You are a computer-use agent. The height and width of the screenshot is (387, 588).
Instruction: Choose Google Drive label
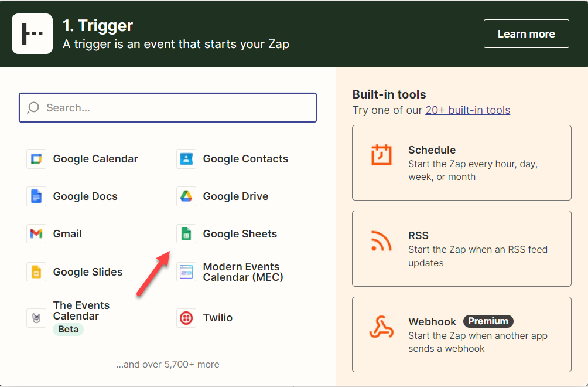235,196
